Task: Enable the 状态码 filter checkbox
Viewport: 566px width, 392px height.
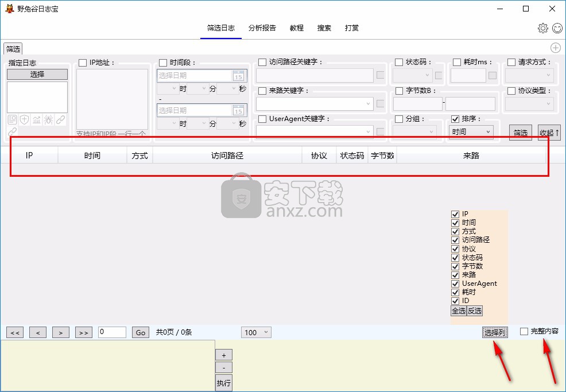Action: [x=399, y=62]
